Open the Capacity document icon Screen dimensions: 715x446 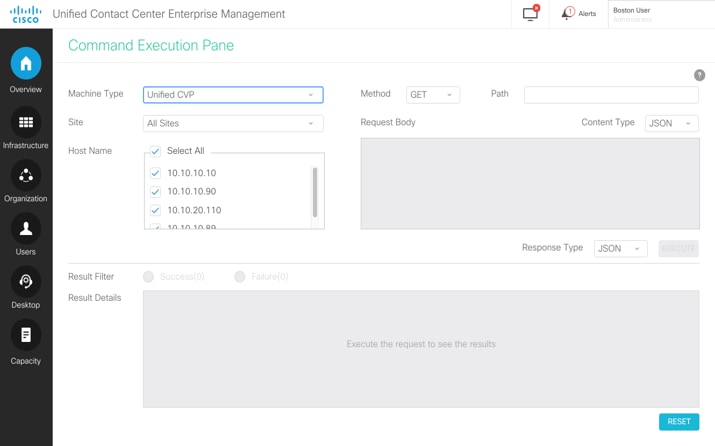(x=26, y=335)
